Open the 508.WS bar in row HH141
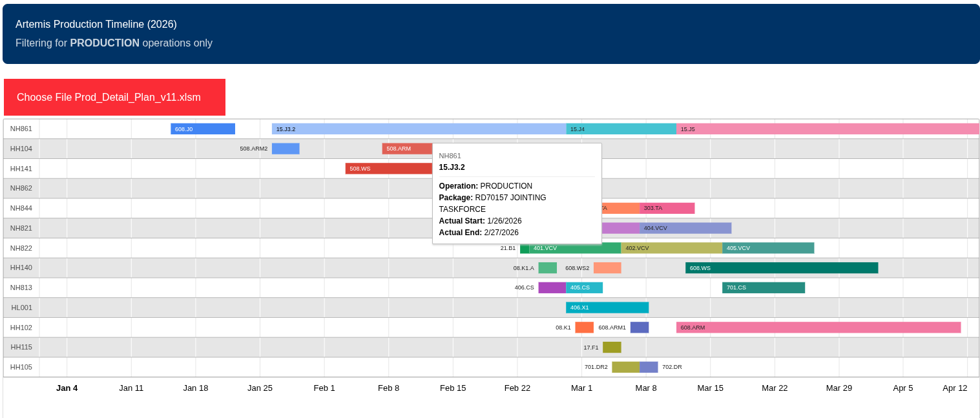 pos(389,169)
